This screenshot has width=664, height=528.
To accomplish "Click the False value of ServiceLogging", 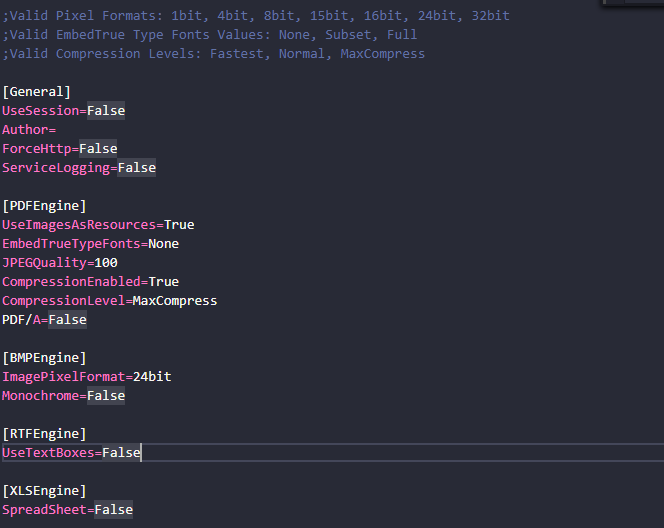I will [x=137, y=168].
